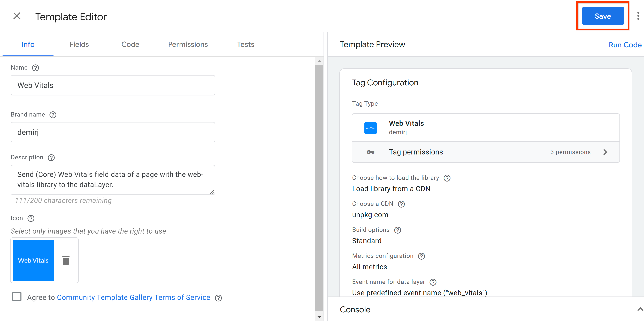
Task: Click the Name field help circle icon
Action: (x=36, y=68)
